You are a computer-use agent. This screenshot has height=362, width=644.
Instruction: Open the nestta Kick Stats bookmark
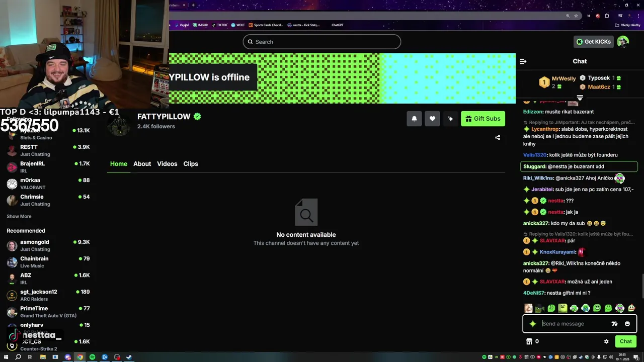pos(303,25)
